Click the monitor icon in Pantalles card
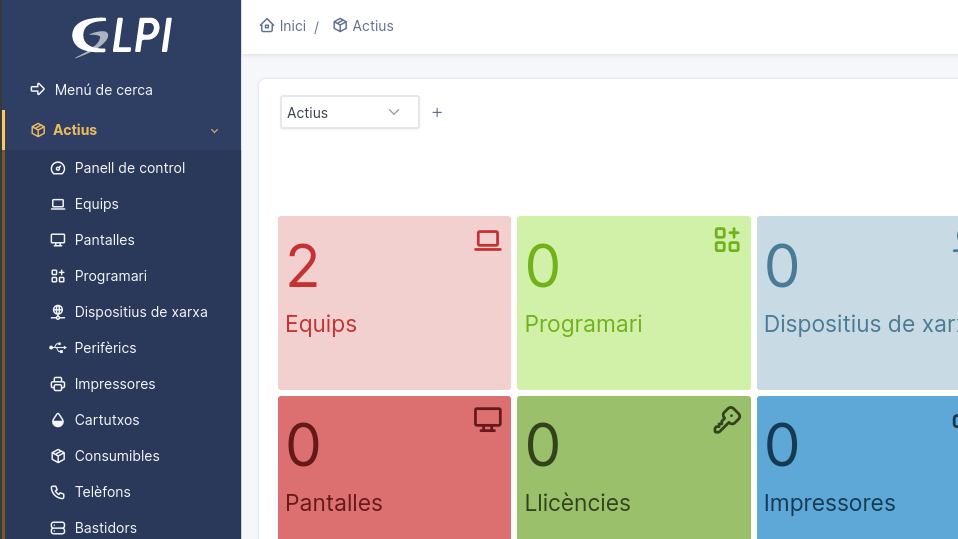 (x=488, y=420)
